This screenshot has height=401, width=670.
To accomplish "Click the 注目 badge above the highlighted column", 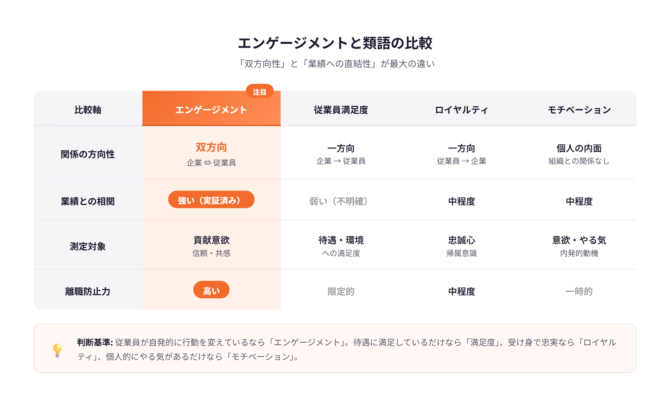I will pyautogui.click(x=259, y=91).
